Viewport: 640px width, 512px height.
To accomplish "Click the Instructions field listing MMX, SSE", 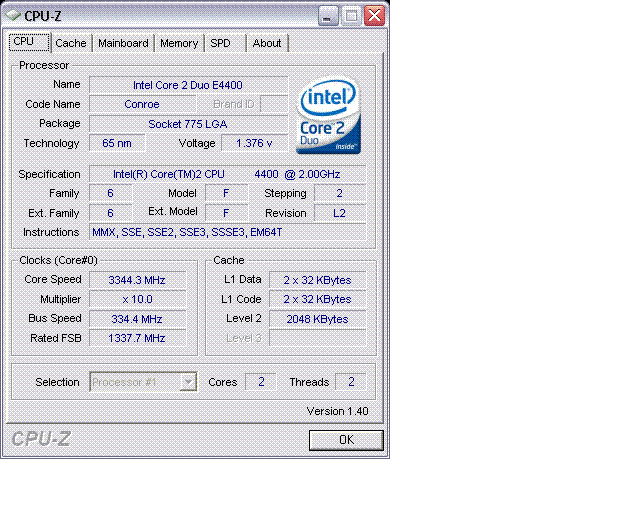I will coord(228,232).
